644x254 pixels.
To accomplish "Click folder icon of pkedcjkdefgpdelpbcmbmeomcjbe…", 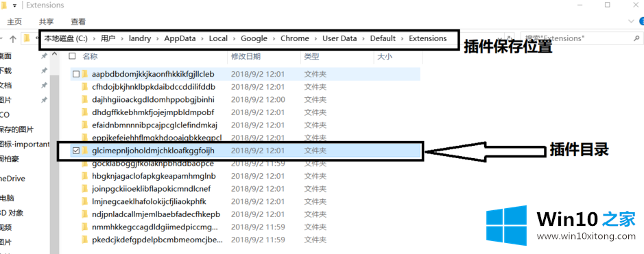I will click(x=85, y=239).
